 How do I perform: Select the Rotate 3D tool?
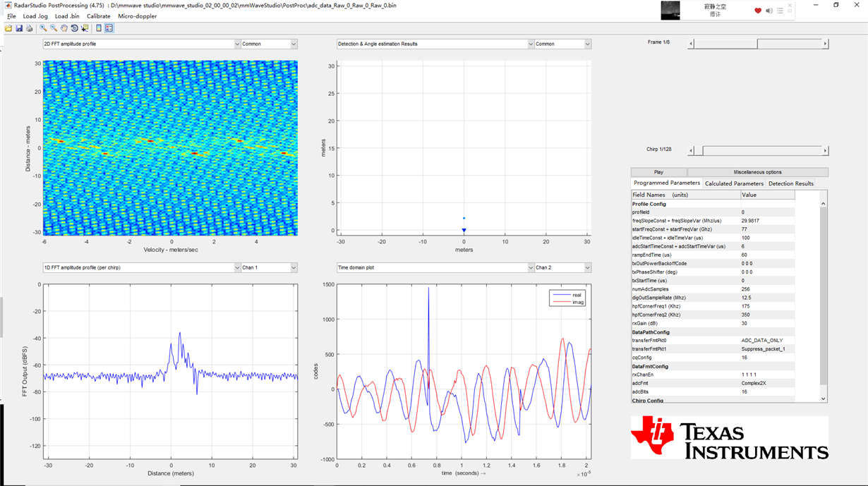[x=75, y=28]
